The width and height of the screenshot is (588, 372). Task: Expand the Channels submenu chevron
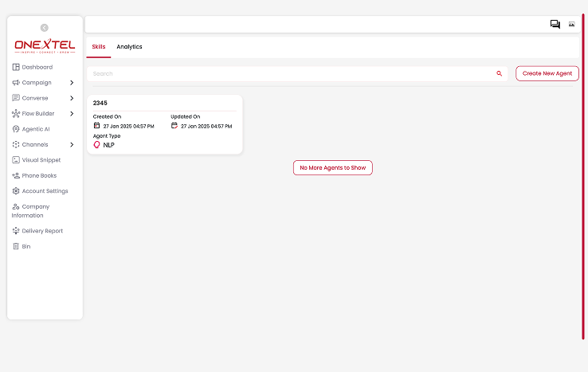pyautogui.click(x=72, y=145)
